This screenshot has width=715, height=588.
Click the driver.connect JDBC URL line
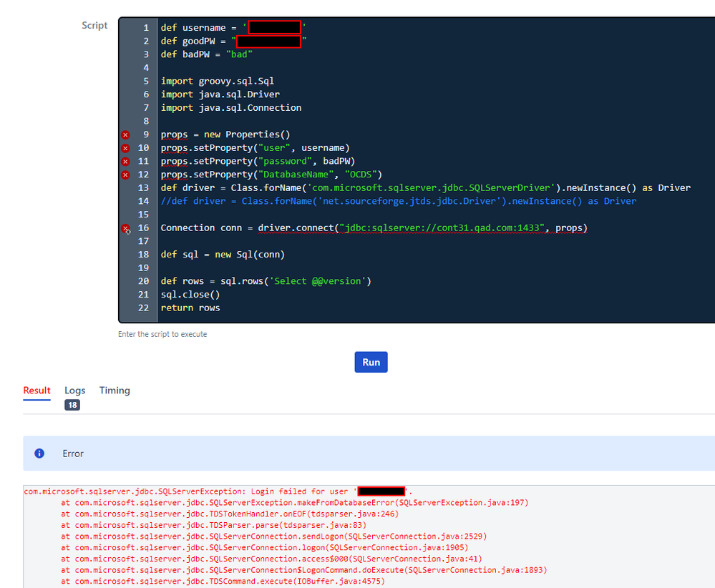click(x=374, y=228)
